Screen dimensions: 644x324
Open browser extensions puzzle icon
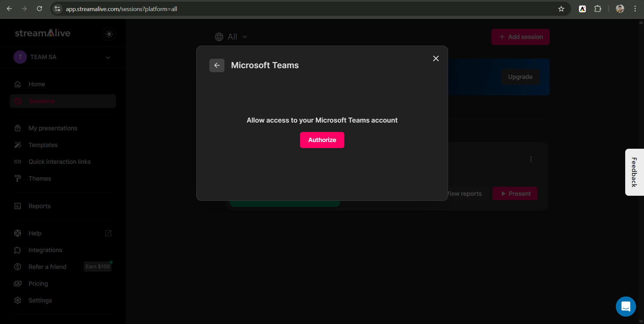[598, 9]
